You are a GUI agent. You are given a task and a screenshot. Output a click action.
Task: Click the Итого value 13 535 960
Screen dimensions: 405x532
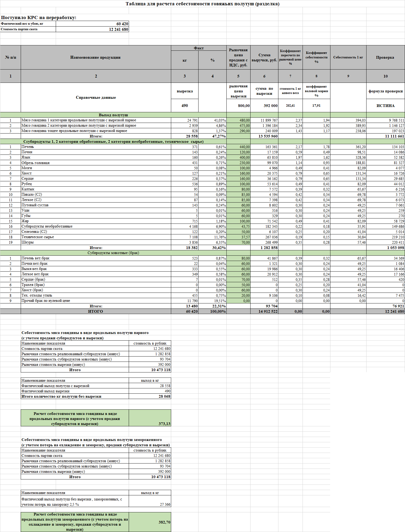click(264, 136)
